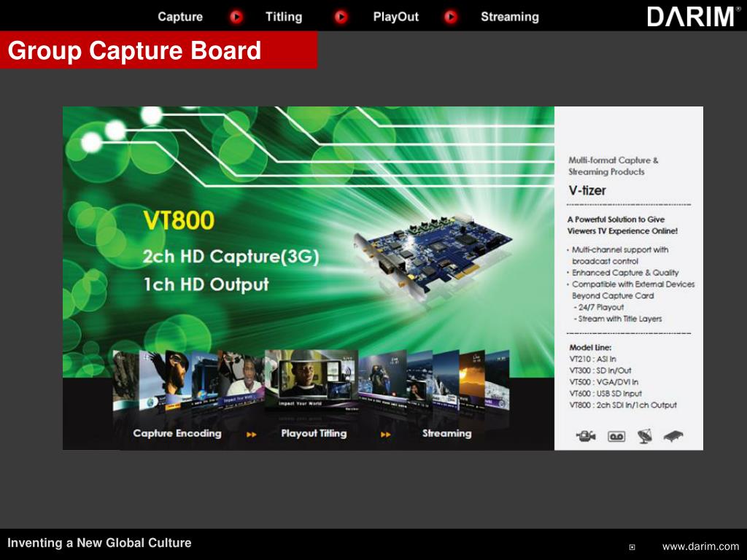Click the V-tizer product name

pos(587,190)
